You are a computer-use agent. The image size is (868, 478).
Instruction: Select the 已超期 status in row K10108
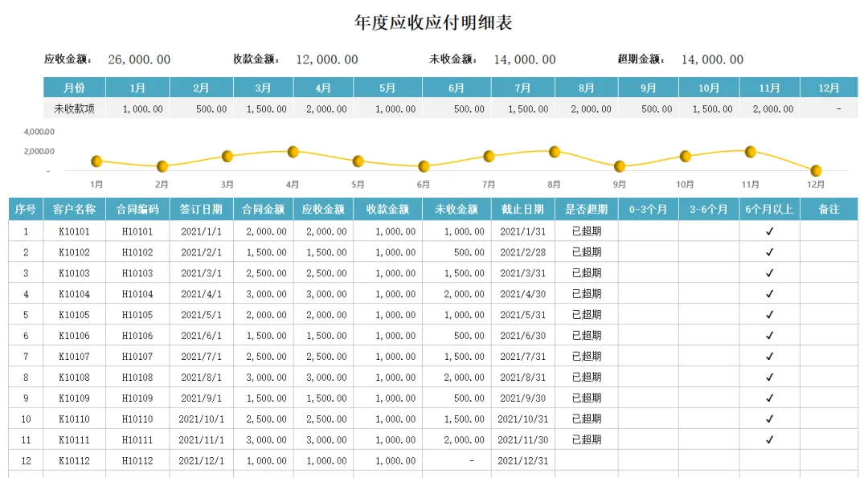coord(587,378)
